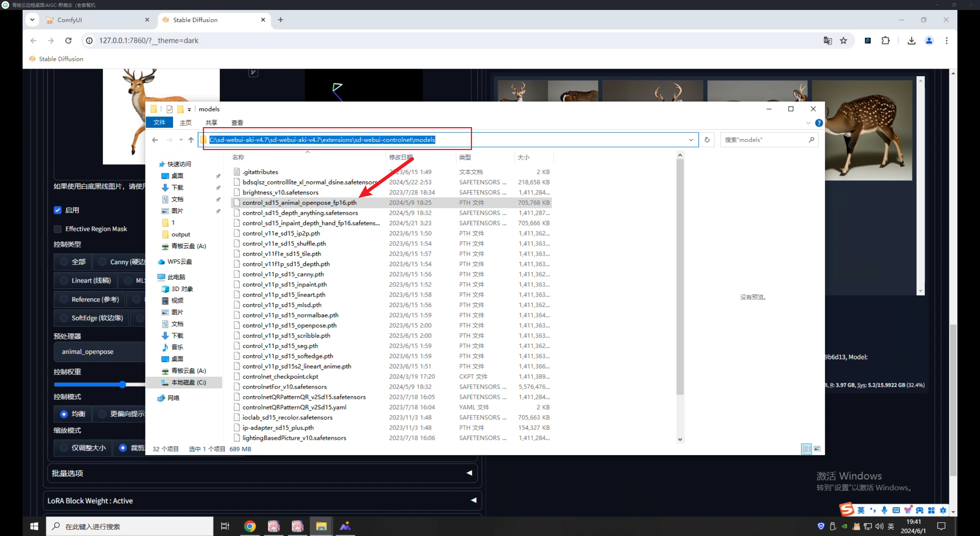Select the Canny control type radio

[x=102, y=262]
